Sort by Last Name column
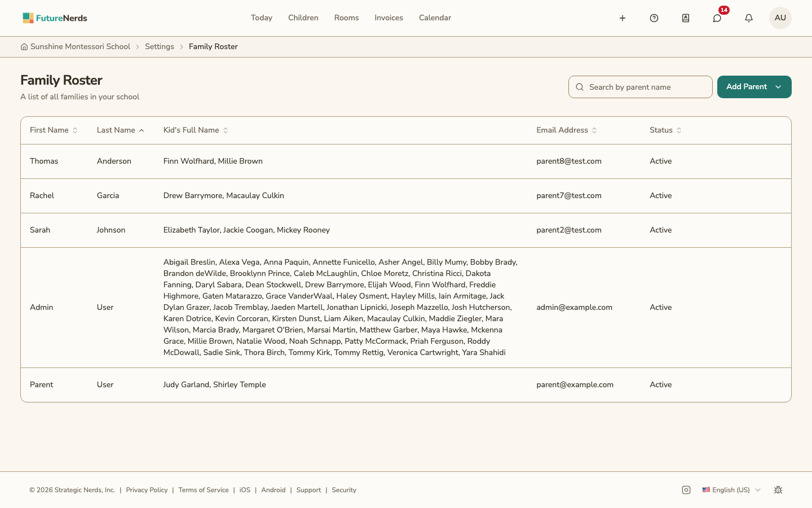812x508 pixels. [121, 130]
